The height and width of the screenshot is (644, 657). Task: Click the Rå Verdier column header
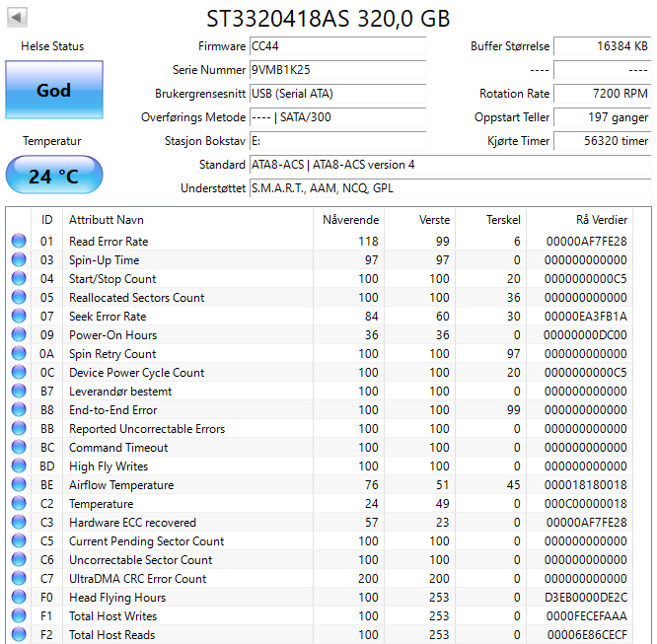601,219
